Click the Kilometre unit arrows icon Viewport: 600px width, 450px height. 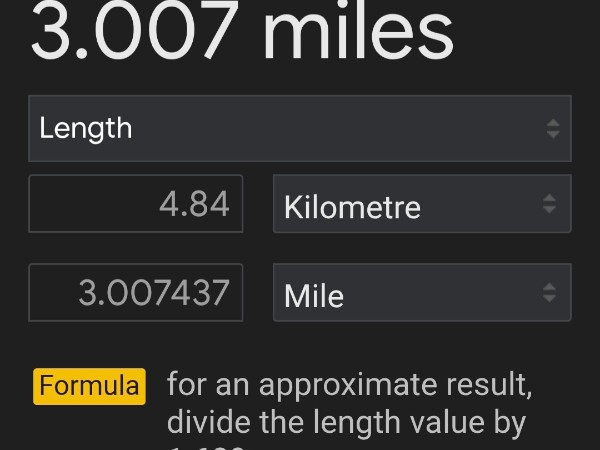point(549,204)
